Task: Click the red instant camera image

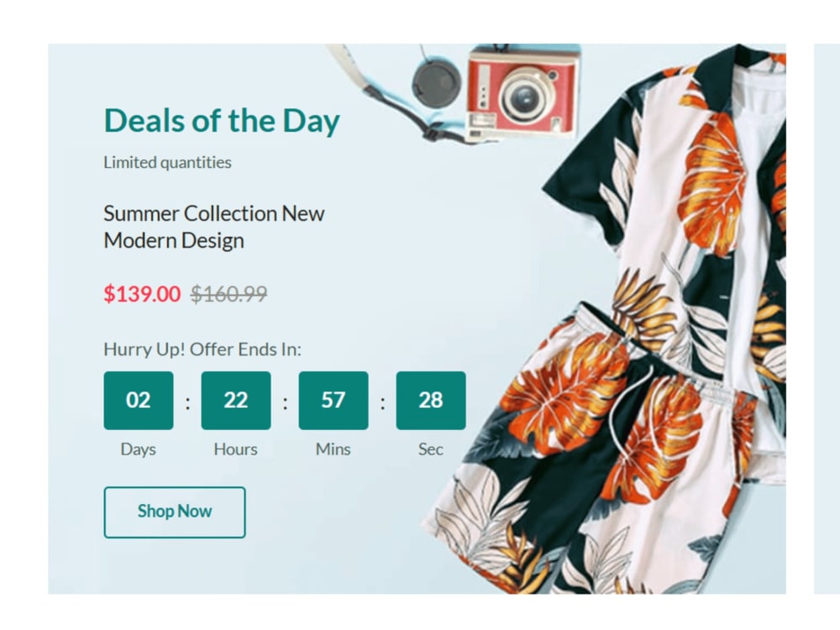Action: 522,94
